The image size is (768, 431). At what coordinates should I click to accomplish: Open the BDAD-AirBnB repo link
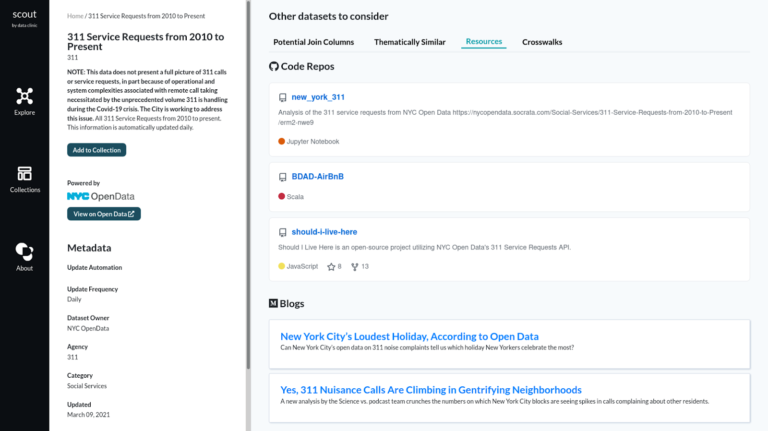click(318, 176)
